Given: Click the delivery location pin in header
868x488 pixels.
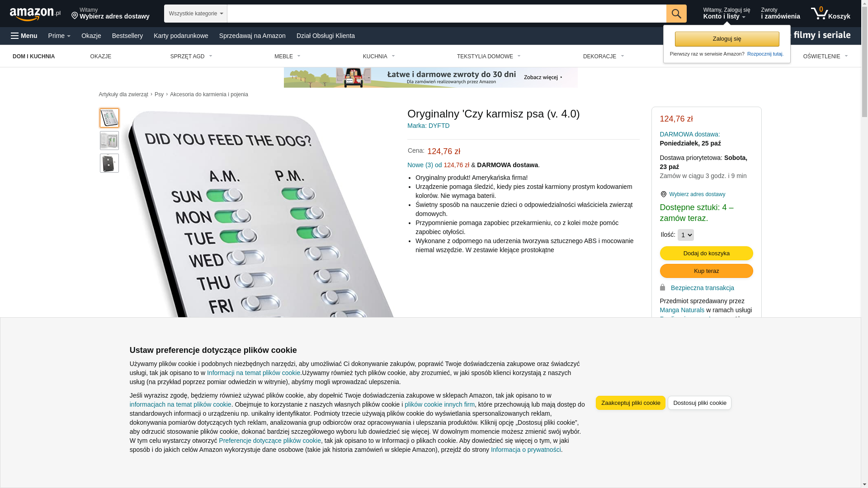Looking at the screenshot, I should click(75, 16).
